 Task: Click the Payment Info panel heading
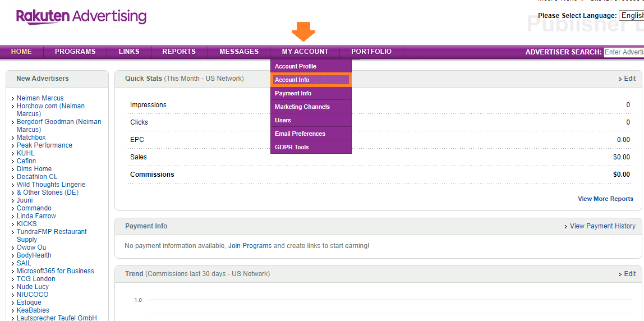pyautogui.click(x=146, y=226)
